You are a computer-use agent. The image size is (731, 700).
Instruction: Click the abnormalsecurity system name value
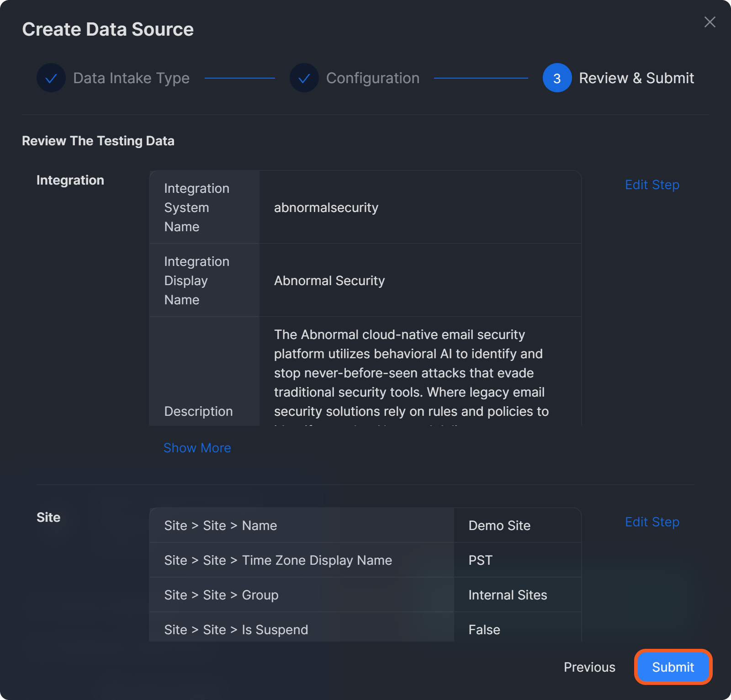pyautogui.click(x=326, y=207)
